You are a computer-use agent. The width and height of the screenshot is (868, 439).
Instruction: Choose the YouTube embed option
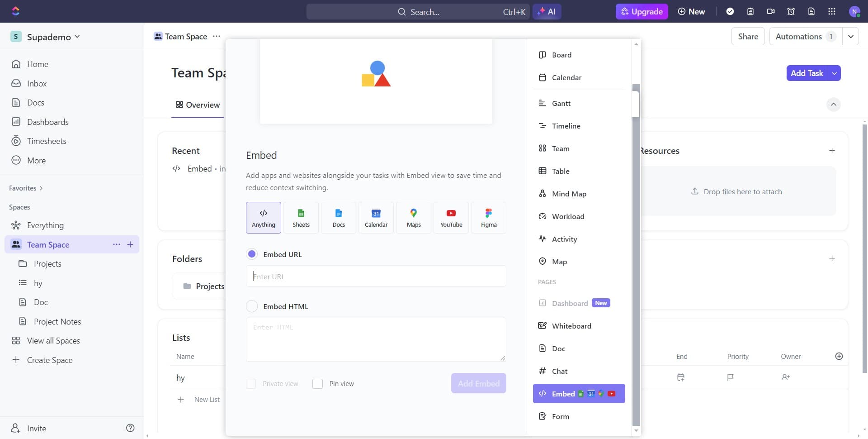click(451, 218)
